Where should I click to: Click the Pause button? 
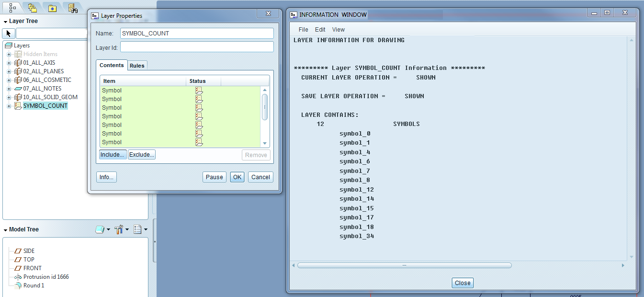(x=214, y=177)
